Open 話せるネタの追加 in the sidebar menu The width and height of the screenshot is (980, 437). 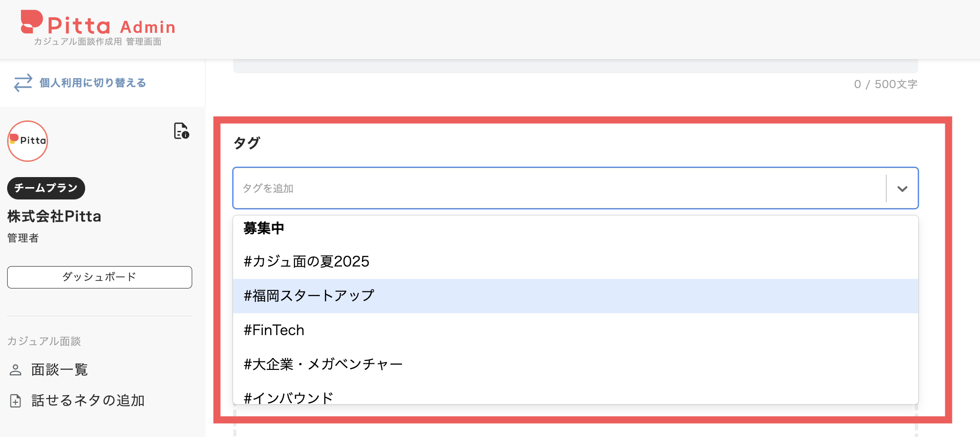(88, 400)
